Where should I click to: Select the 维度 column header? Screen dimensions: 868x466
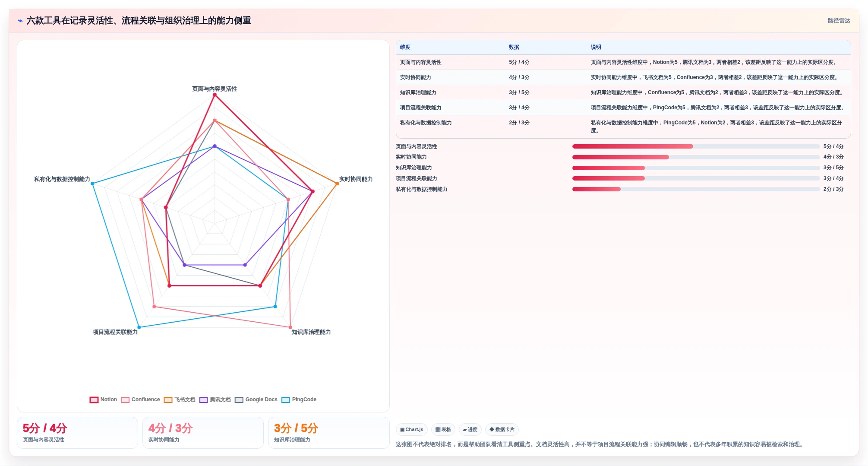(x=405, y=47)
